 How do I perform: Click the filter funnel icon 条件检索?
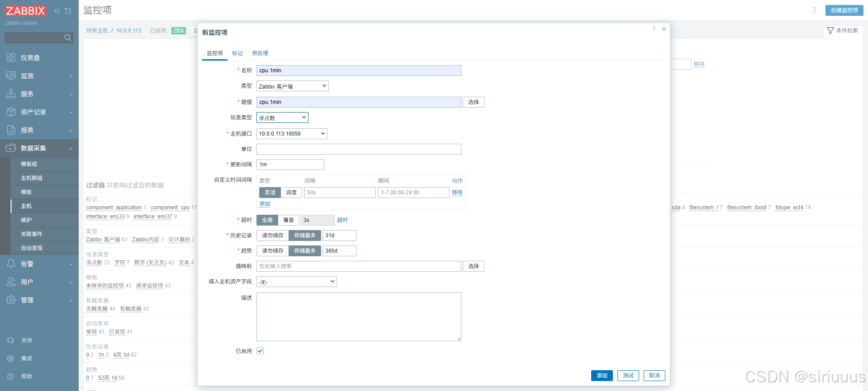pos(830,30)
